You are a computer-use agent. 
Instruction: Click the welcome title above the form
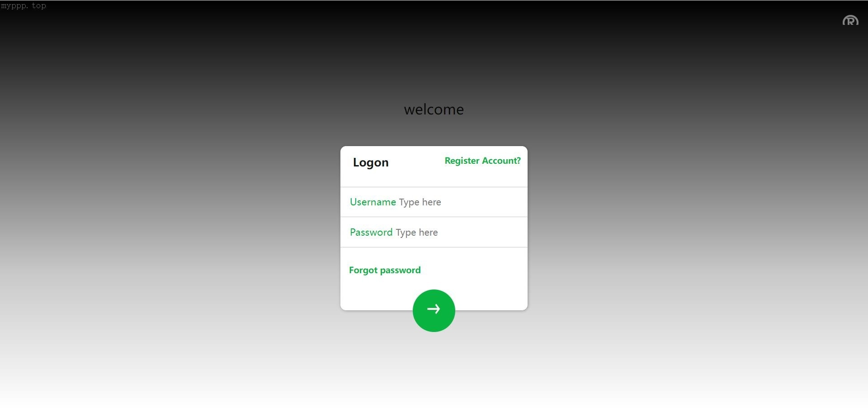[434, 109]
